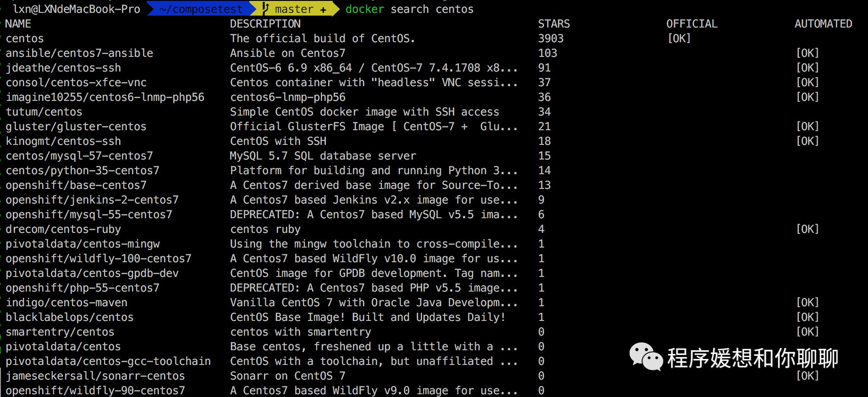Click the openshift/jenkins-2-centos7 entry
The height and width of the screenshot is (397, 868).
(92, 200)
